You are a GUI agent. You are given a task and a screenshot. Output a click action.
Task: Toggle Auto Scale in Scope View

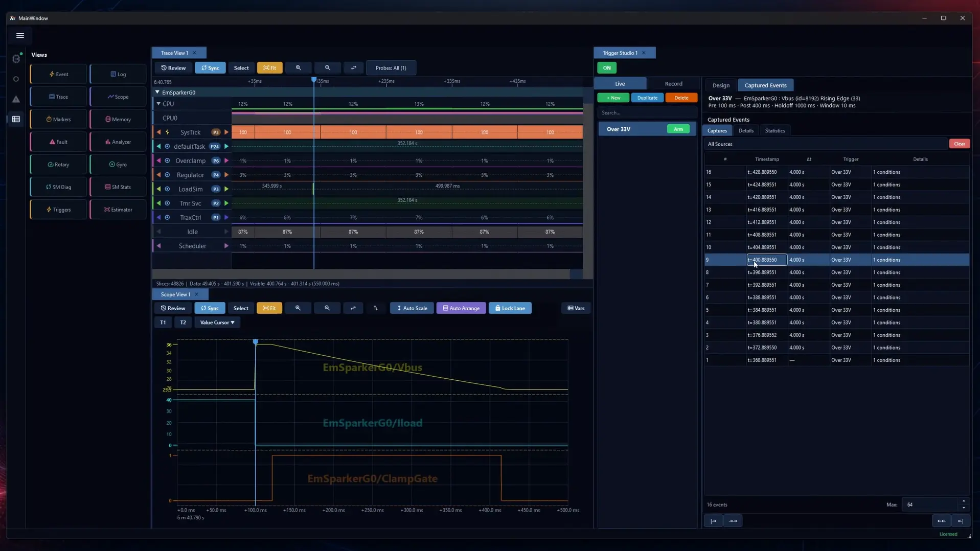[x=412, y=308]
